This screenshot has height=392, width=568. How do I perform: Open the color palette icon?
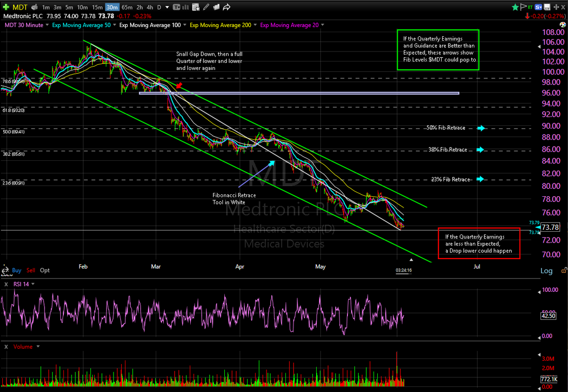click(563, 25)
